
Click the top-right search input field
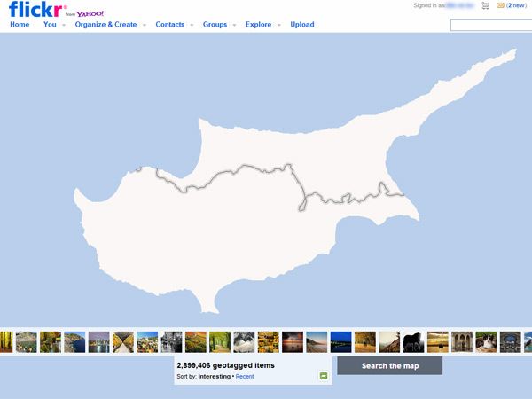click(492, 25)
